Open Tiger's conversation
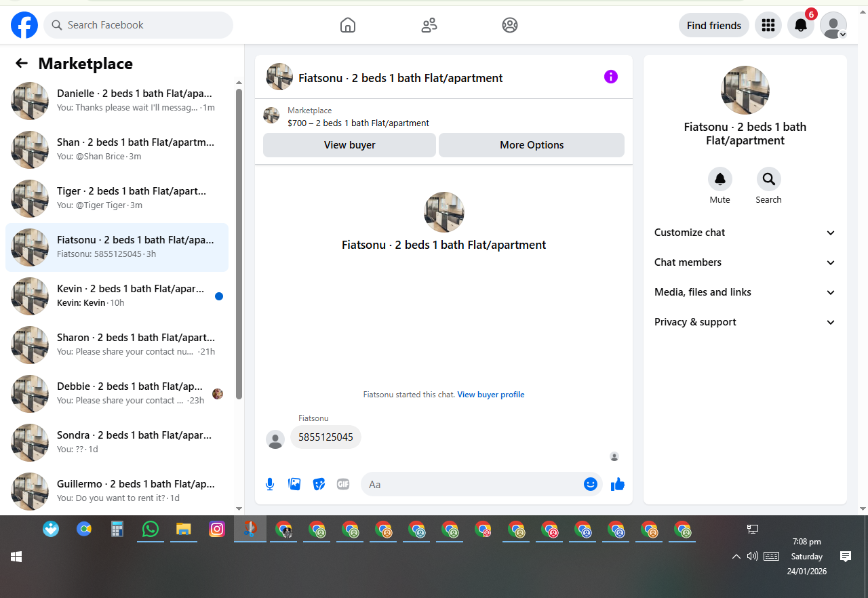 pyautogui.click(x=117, y=199)
